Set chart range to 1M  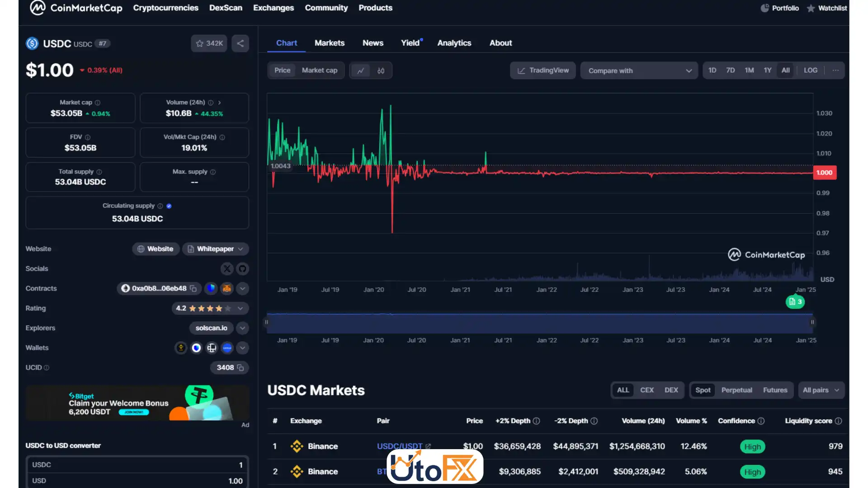tap(750, 70)
